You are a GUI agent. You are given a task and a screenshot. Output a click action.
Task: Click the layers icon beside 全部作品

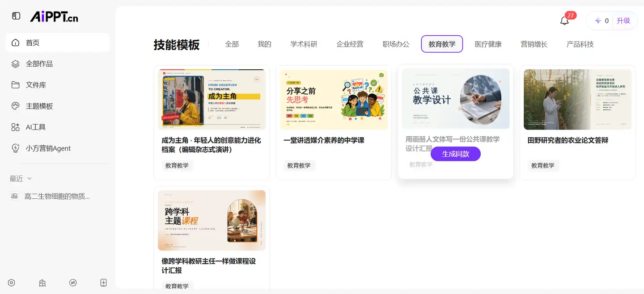[x=16, y=64]
